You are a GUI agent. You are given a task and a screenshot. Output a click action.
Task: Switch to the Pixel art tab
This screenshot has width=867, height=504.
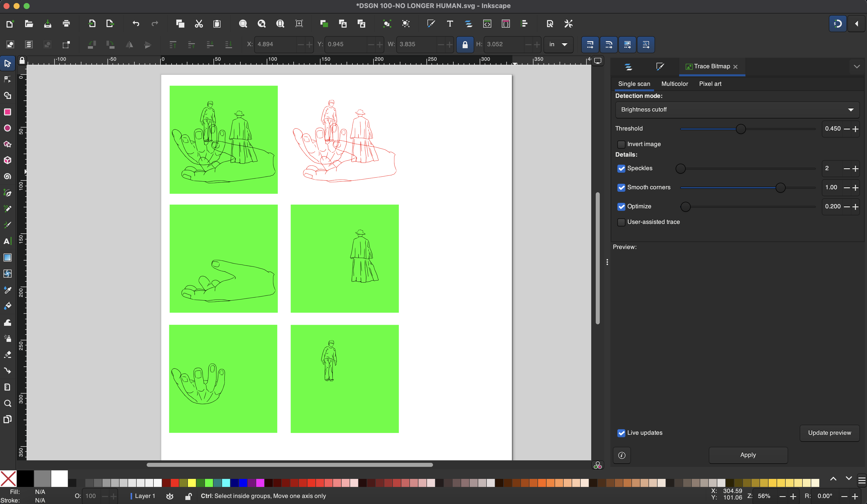(x=710, y=84)
